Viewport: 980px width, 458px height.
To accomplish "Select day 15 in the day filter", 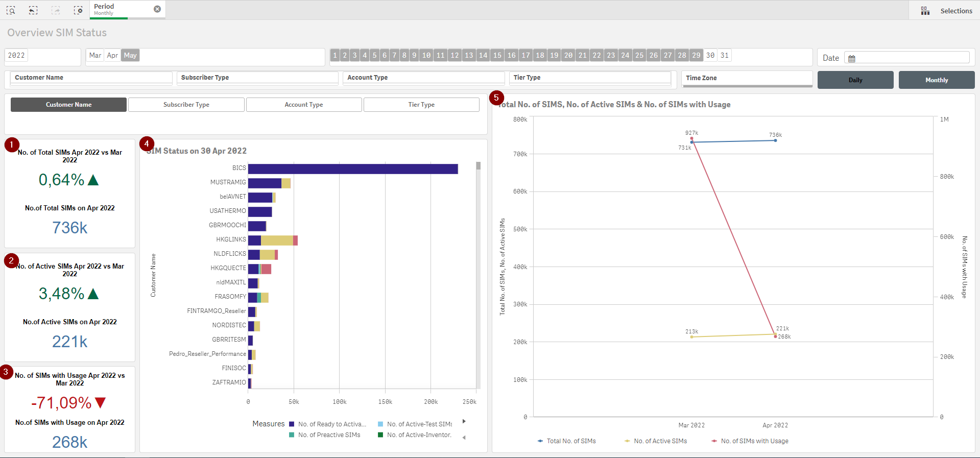I will [x=497, y=55].
